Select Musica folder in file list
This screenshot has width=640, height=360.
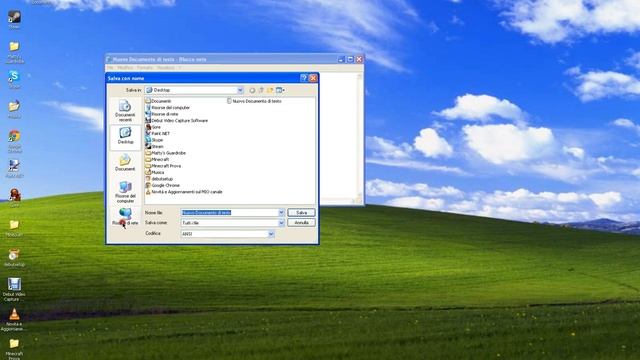pos(155,172)
